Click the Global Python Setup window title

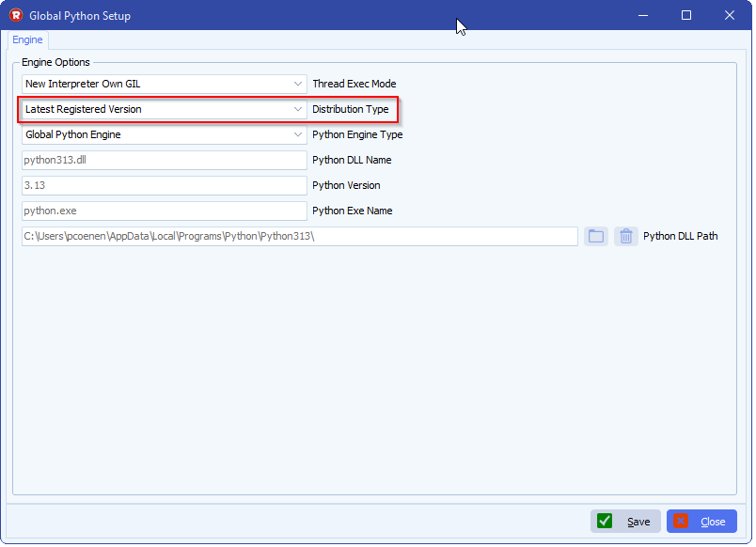tap(80, 16)
